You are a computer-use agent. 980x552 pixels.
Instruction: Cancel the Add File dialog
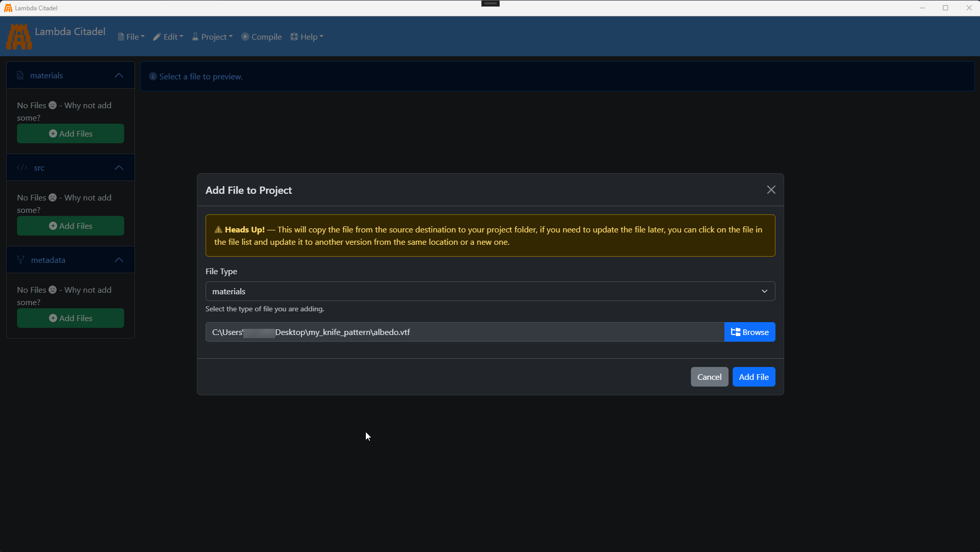[x=709, y=377]
